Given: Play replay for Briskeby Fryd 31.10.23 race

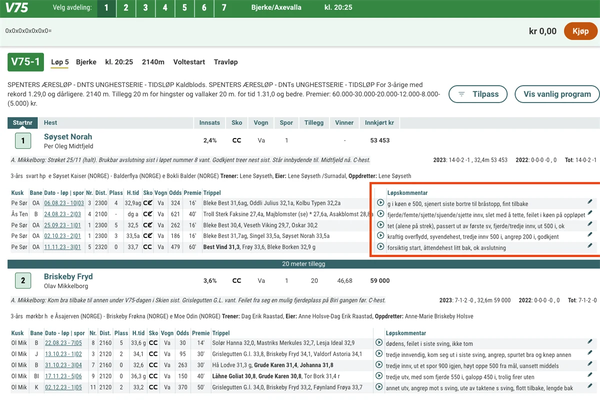Looking at the screenshot, I should (379, 365).
